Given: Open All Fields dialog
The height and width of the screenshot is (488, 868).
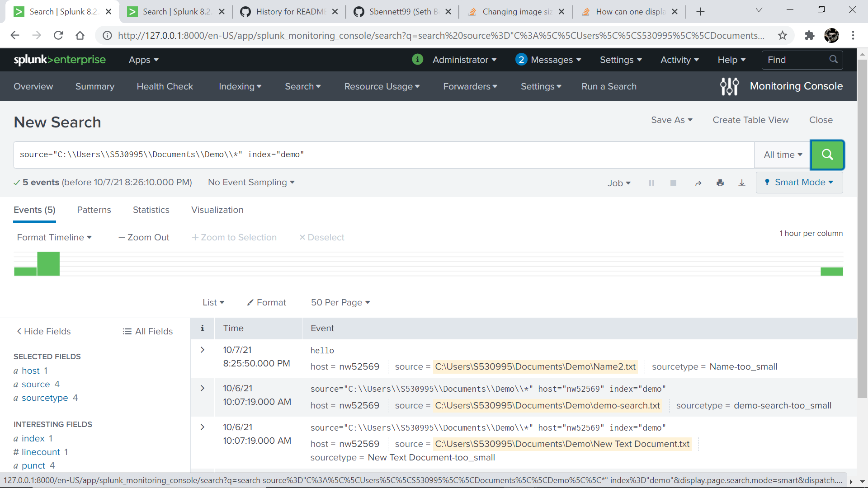Looking at the screenshot, I should (147, 331).
